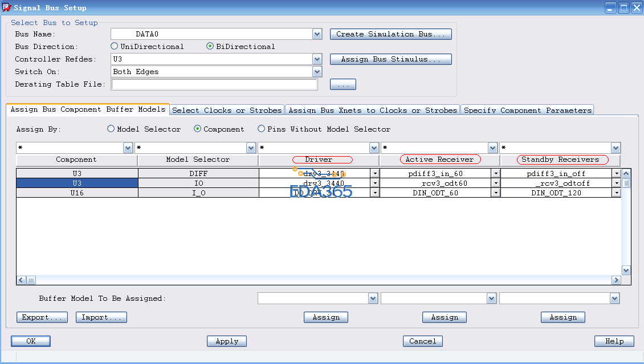Assign the Standby Receivers buffer model
The image size is (644, 364).
pyautogui.click(x=563, y=317)
